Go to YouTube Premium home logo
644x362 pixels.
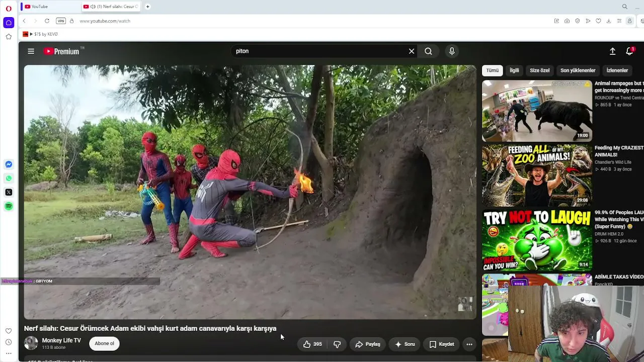click(61, 51)
